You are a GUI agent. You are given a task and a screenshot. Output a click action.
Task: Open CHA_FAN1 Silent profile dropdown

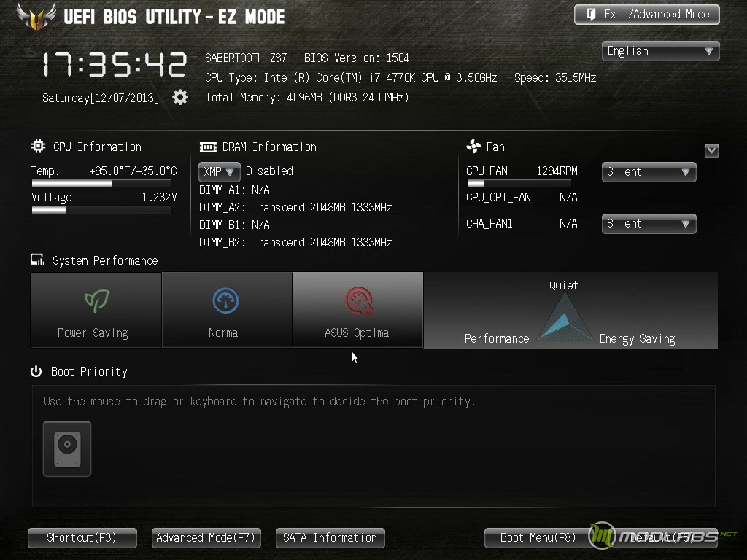(649, 224)
